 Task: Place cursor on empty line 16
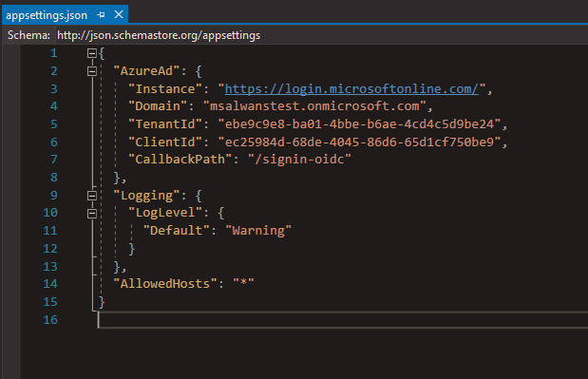[343, 320]
